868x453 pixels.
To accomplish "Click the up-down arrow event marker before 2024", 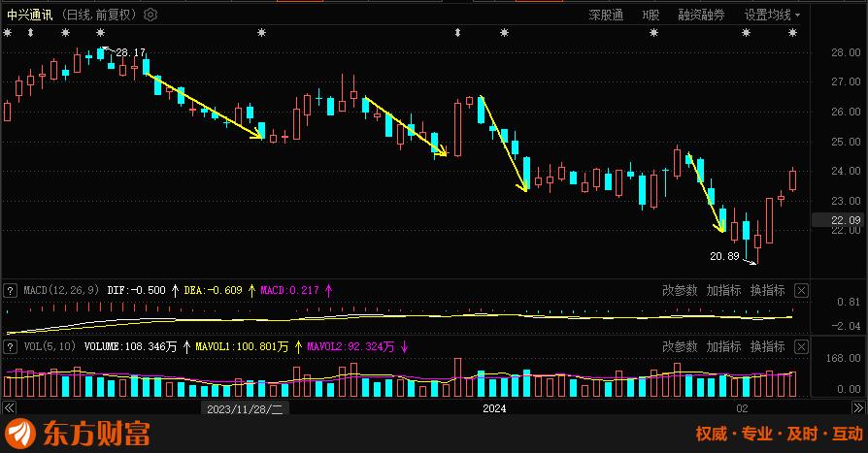I will coord(457,33).
